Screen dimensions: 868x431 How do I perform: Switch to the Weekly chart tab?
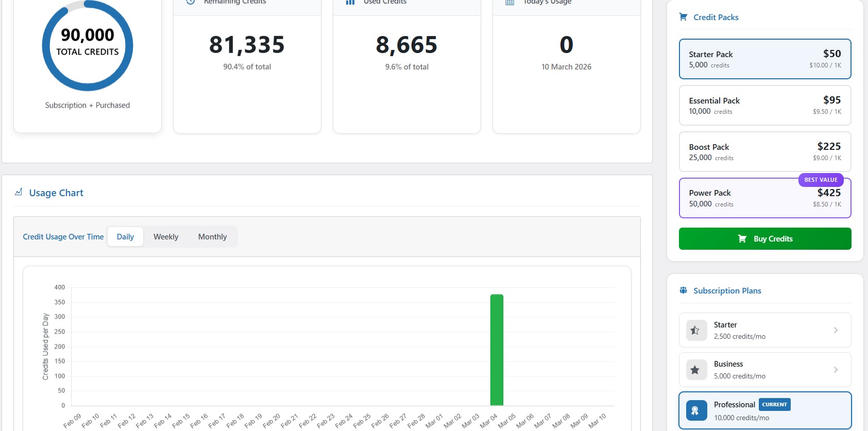(166, 237)
